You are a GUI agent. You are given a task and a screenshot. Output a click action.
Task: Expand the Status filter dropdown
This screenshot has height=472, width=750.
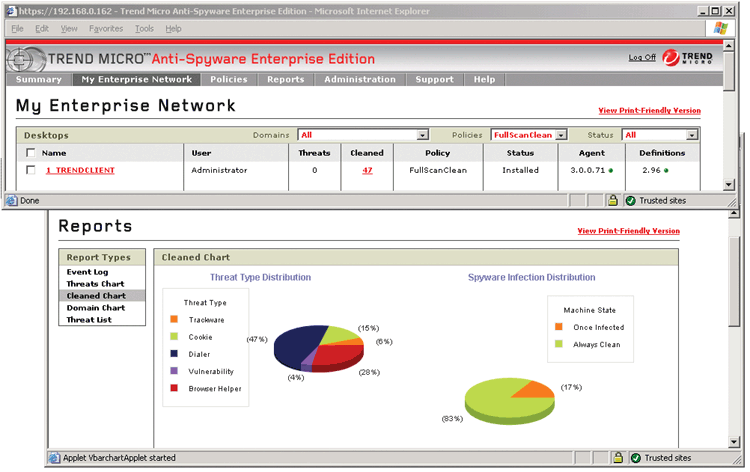tap(692, 134)
